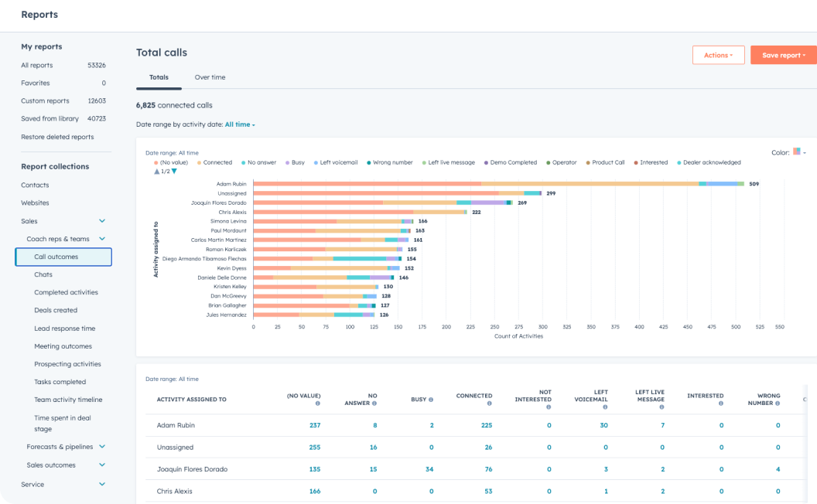
Task: Click info icon under Not Interested header
Action: [x=549, y=407]
